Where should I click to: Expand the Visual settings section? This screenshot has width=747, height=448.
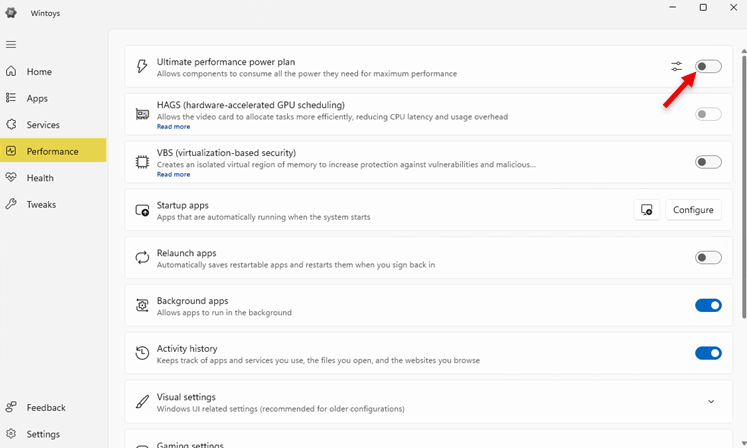[x=711, y=402]
